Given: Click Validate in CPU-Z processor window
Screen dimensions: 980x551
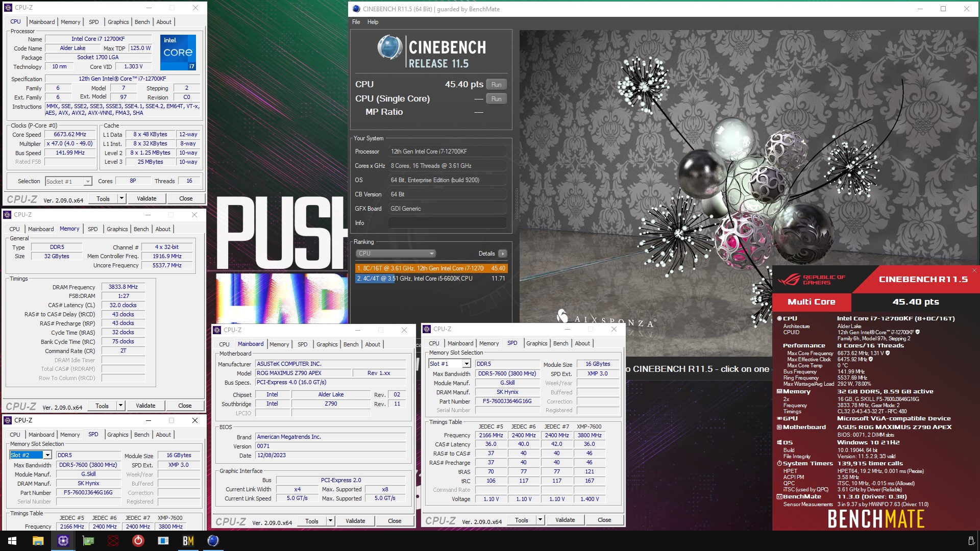Looking at the screenshot, I should click(146, 198).
